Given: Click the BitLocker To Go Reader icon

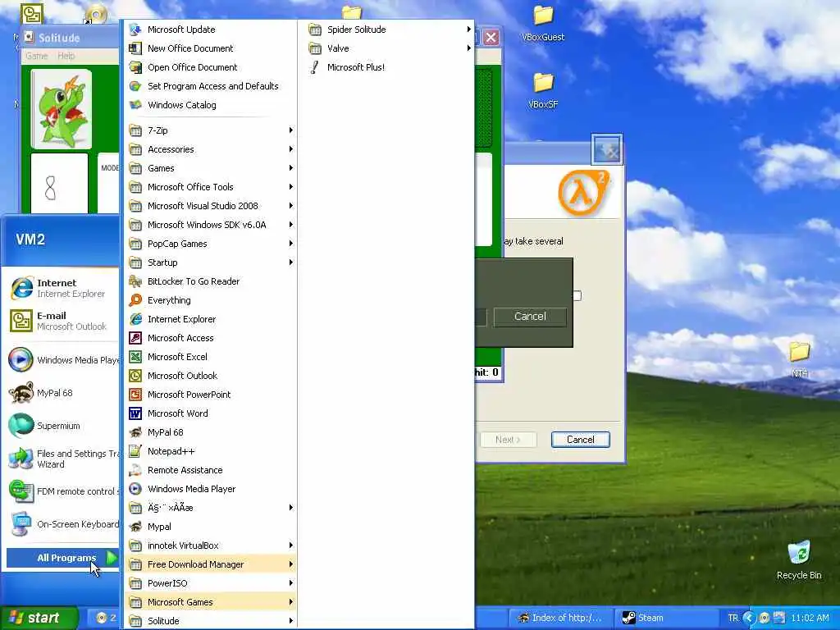Looking at the screenshot, I should click(x=135, y=281).
